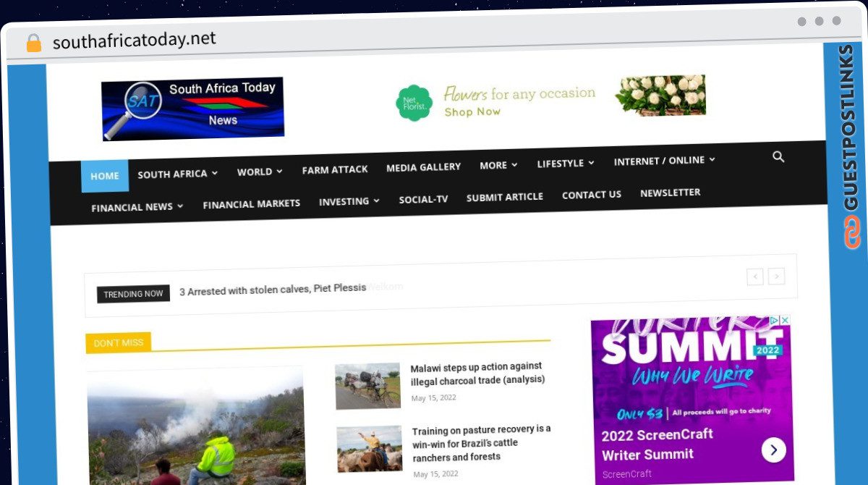The height and width of the screenshot is (485, 868).
Task: Open the Malawi charcoal article thumbnail
Action: click(x=367, y=386)
